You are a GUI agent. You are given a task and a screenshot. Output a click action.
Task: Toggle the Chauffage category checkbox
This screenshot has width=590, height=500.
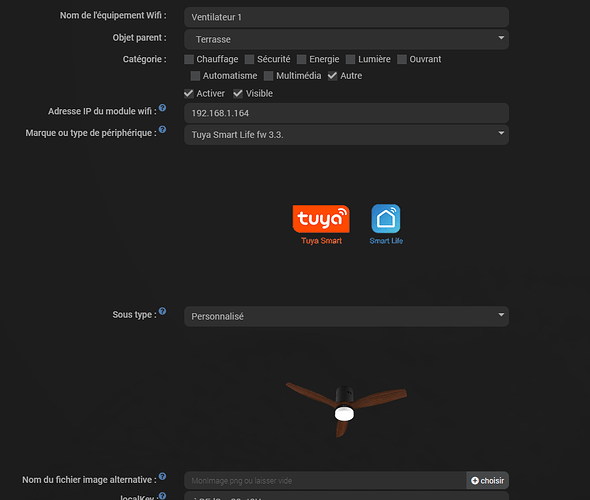point(189,59)
